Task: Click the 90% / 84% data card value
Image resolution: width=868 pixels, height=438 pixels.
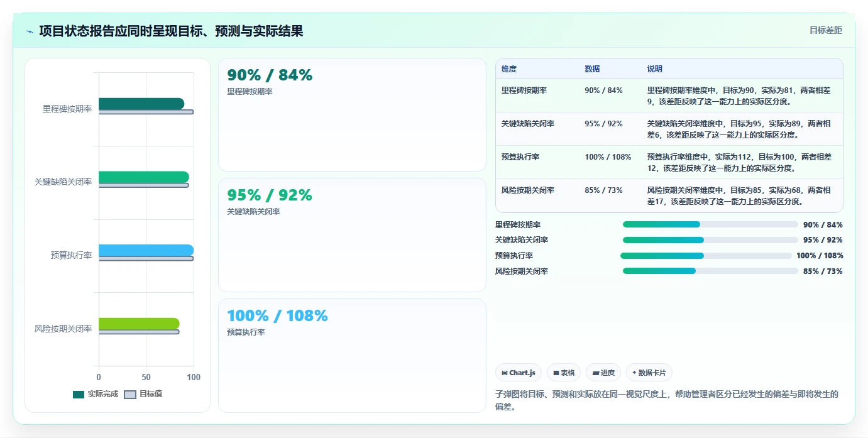Action: [270, 75]
